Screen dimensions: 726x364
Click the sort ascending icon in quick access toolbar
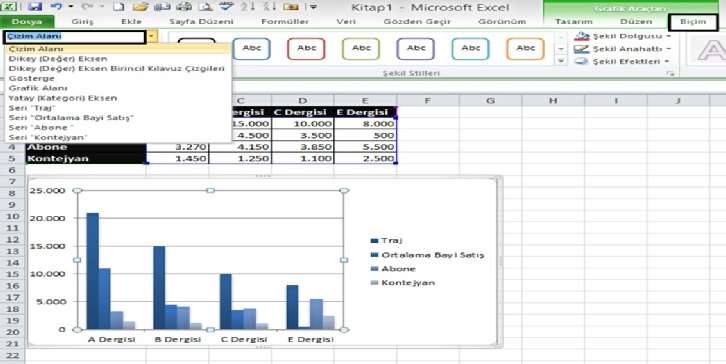[248, 7]
